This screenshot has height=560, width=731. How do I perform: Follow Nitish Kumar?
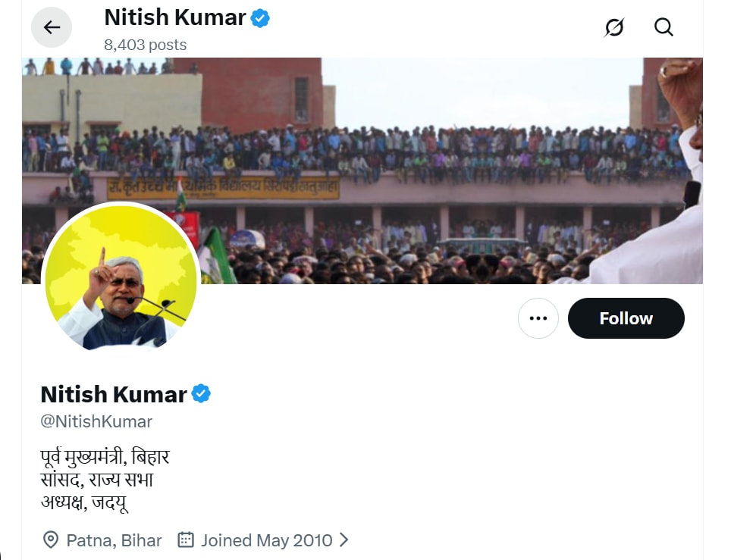click(x=626, y=318)
